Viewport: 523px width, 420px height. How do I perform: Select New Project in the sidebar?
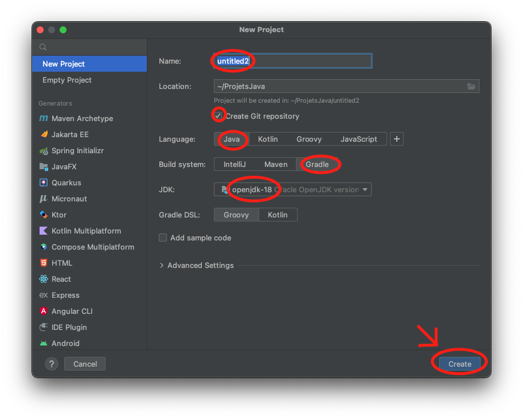pyautogui.click(x=89, y=64)
